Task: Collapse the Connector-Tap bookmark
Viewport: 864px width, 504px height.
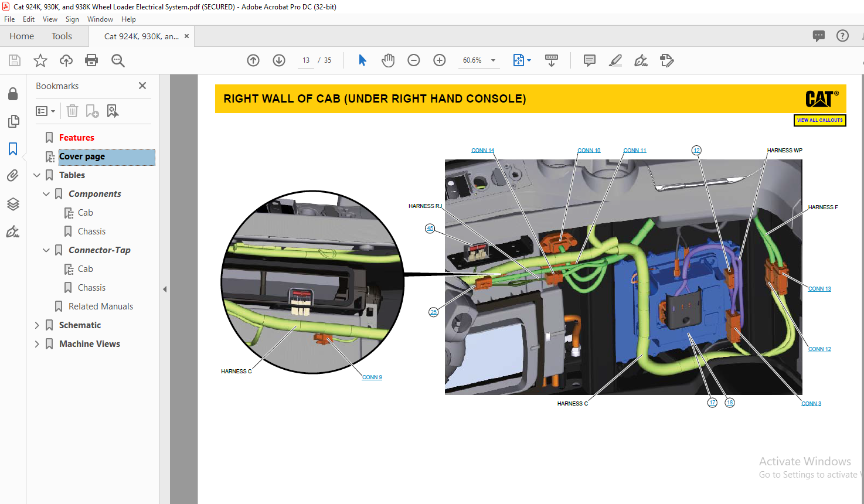Action: [46, 250]
